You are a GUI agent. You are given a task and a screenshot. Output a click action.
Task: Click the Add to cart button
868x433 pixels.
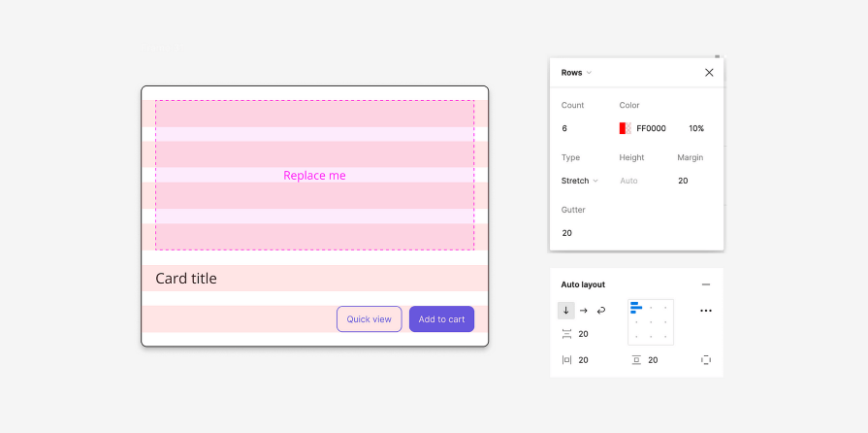pos(441,318)
